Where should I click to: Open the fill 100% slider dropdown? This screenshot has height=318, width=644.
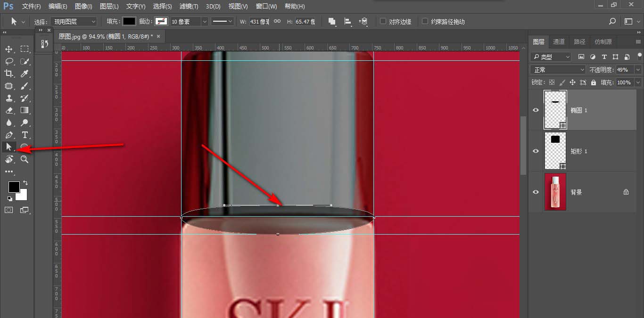coord(638,82)
